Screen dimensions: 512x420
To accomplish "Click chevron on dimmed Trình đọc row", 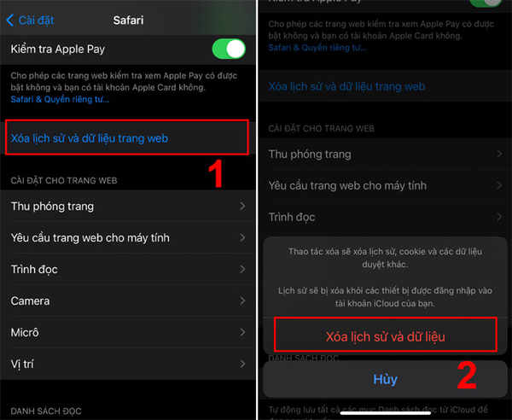I will click(499, 217).
